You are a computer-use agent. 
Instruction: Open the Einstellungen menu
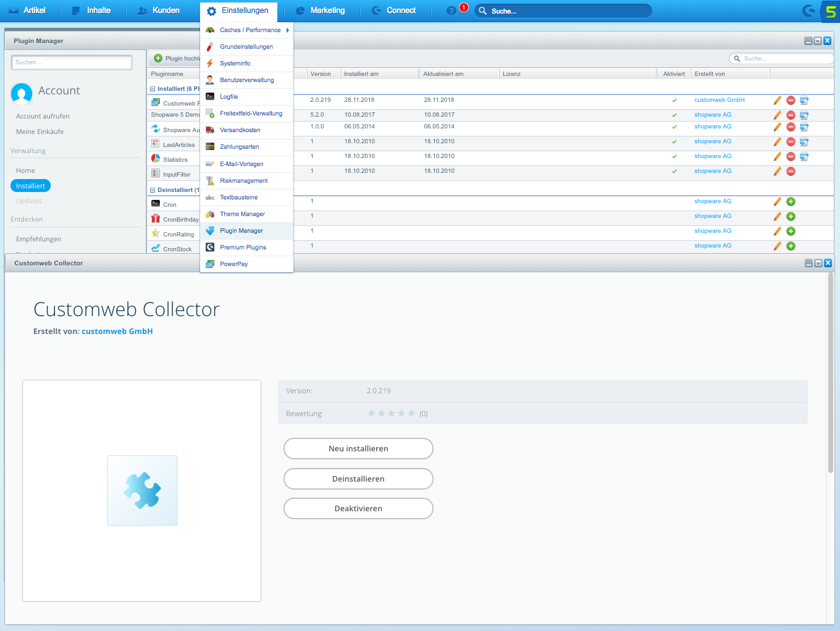pyautogui.click(x=238, y=10)
